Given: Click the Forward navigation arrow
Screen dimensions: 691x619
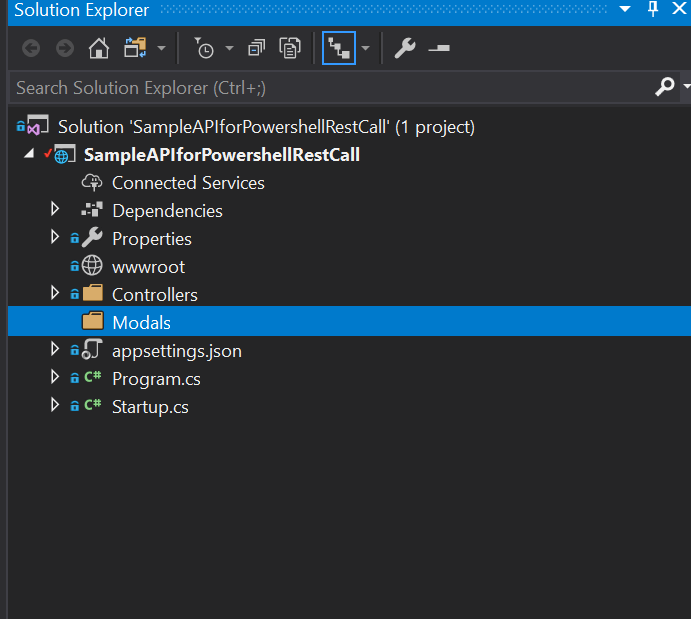Looking at the screenshot, I should tap(65, 48).
